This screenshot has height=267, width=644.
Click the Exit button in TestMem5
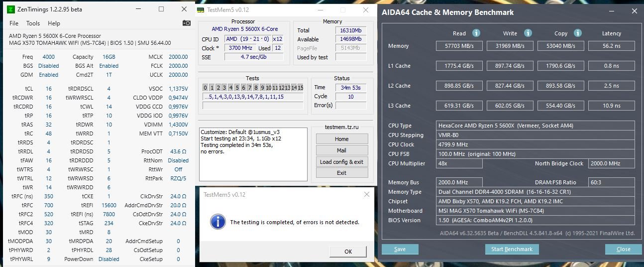coord(342,173)
